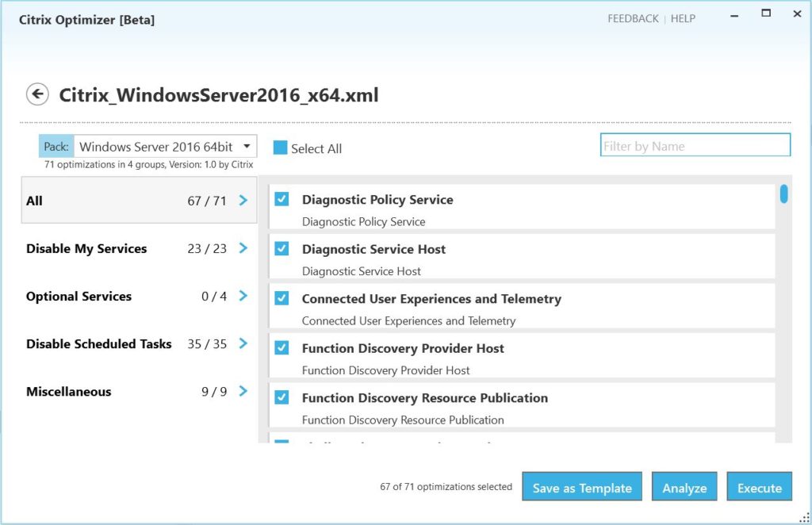
Task: Select the Disable Scheduled Tasks group
Action: click(x=139, y=343)
